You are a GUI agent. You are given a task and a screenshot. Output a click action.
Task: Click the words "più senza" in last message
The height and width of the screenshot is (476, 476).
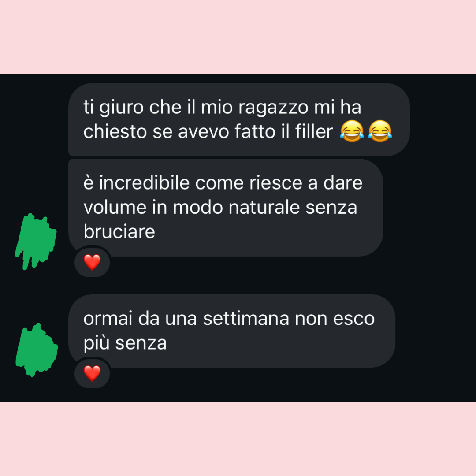click(125, 343)
